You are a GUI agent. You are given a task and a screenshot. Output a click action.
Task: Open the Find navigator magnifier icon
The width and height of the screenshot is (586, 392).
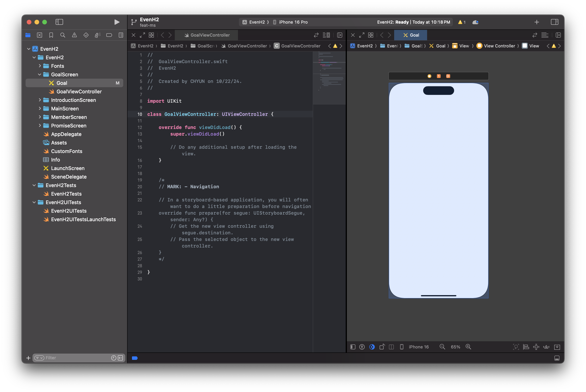pos(63,35)
